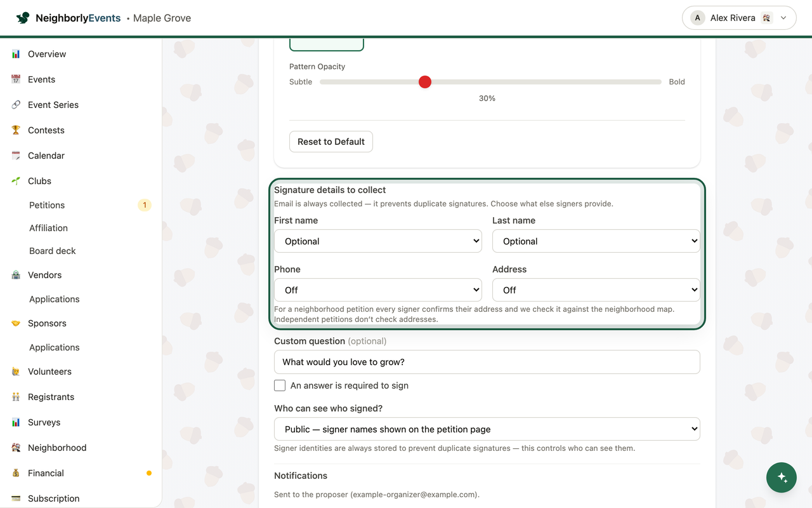Click the Pattern Opacity slider handle

pyautogui.click(x=425, y=82)
